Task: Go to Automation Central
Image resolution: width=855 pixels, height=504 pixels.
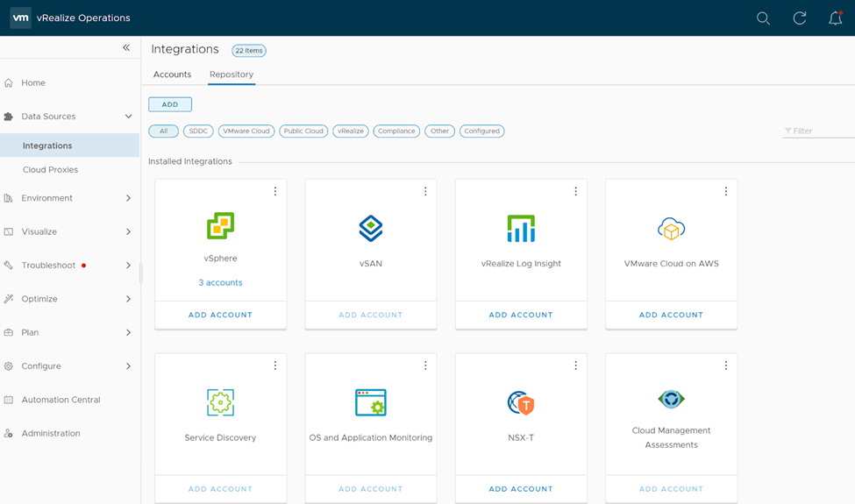Action: pyautogui.click(x=61, y=400)
